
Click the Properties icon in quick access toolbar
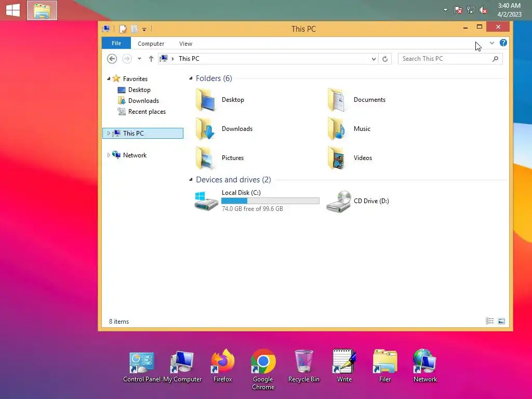[123, 29]
